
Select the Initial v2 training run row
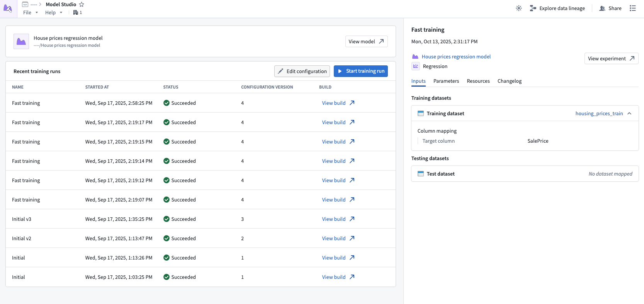pos(201,238)
